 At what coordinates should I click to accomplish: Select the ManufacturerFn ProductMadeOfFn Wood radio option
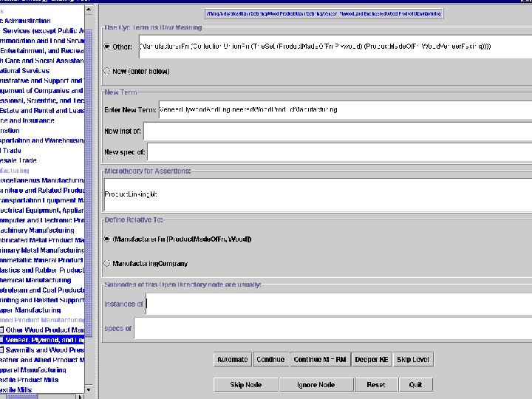107,239
